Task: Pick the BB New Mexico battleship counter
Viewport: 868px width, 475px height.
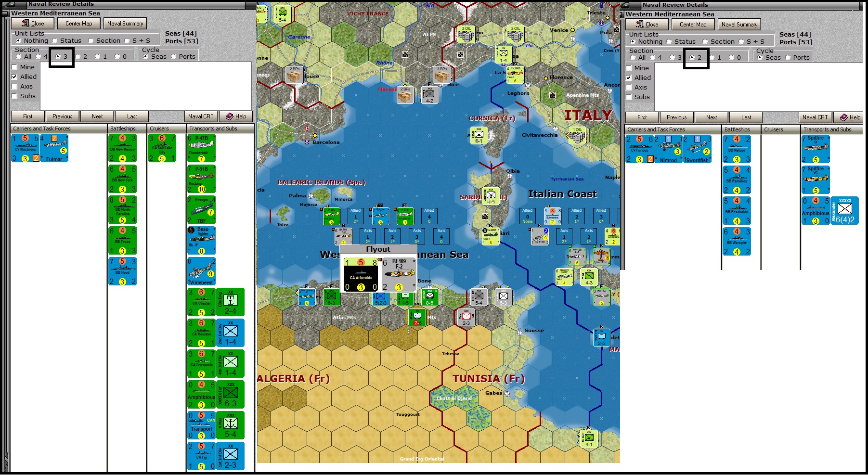Action: (x=123, y=148)
